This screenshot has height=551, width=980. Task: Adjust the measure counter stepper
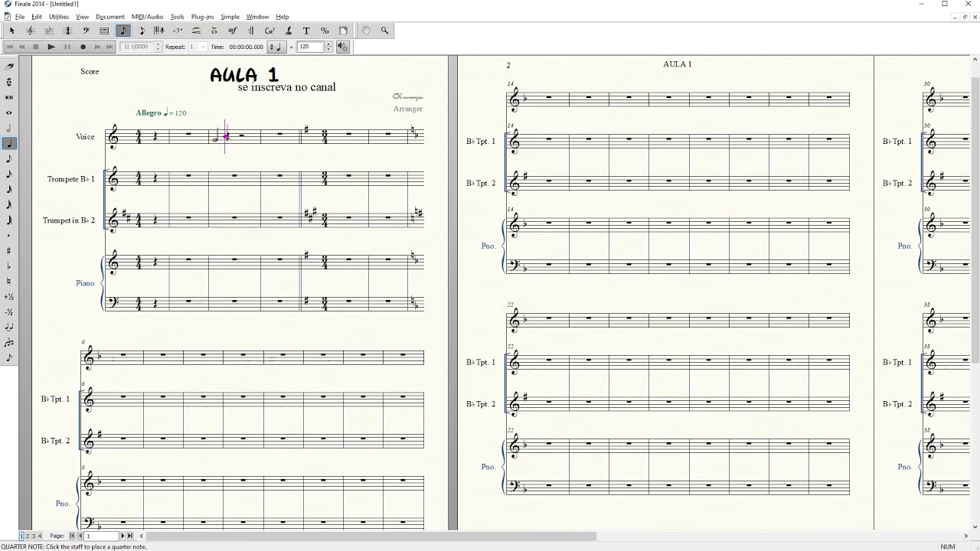[158, 47]
